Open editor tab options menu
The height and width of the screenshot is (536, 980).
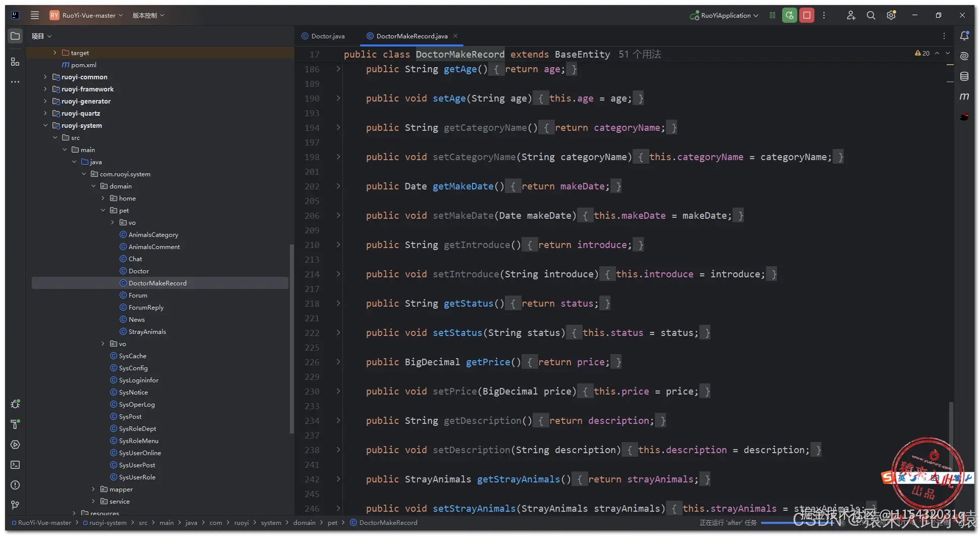(944, 36)
